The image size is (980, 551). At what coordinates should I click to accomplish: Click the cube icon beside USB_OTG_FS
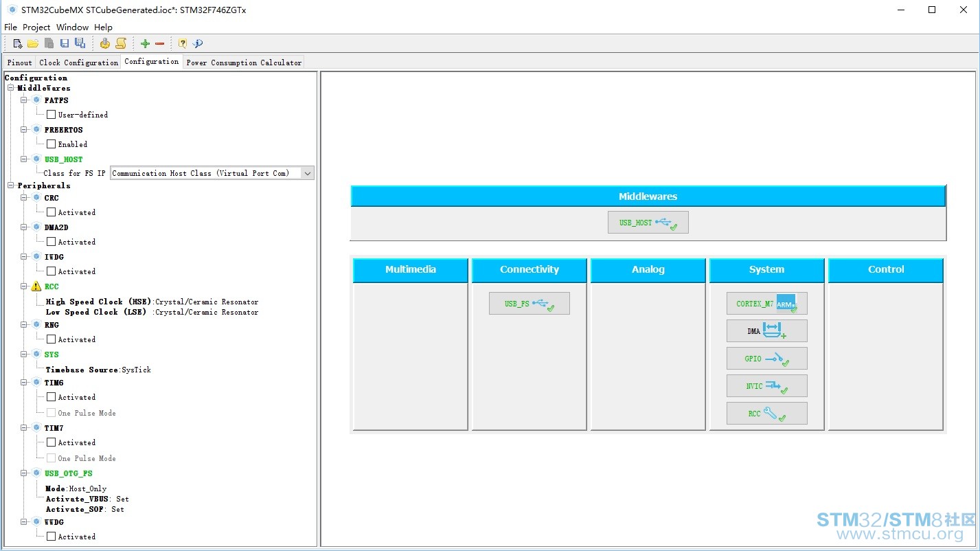(36, 473)
